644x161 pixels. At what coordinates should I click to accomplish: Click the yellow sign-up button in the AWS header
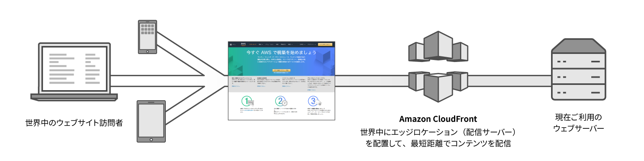point(325,44)
